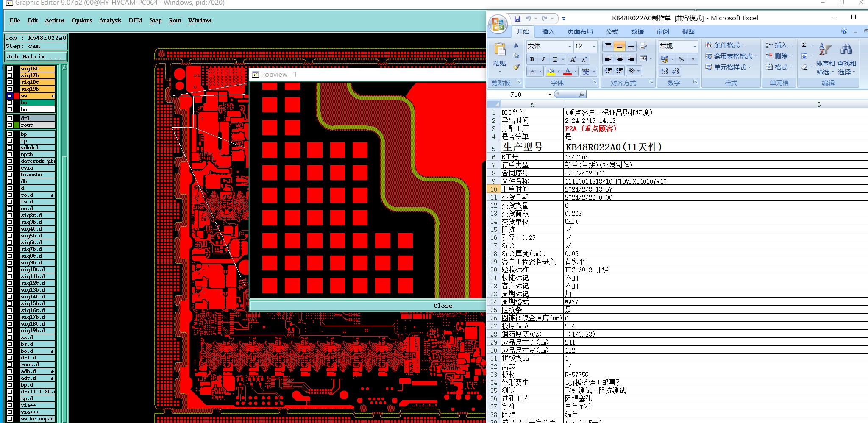Click the Increase font size icon
This screenshot has height=423, width=868.
(573, 59)
